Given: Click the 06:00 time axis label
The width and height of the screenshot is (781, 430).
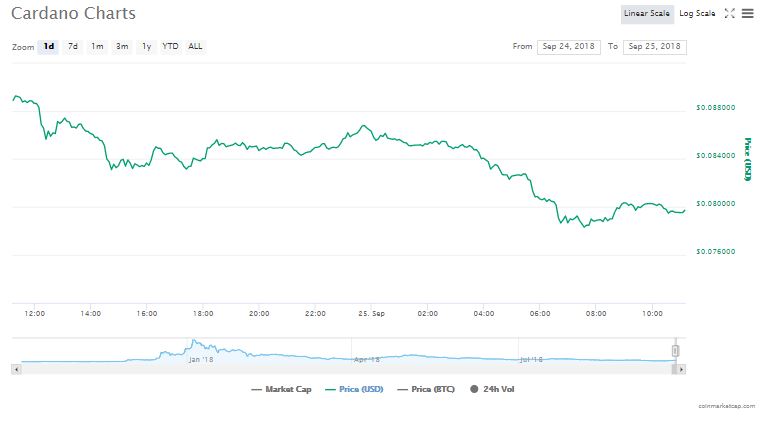Looking at the screenshot, I should [540, 314].
